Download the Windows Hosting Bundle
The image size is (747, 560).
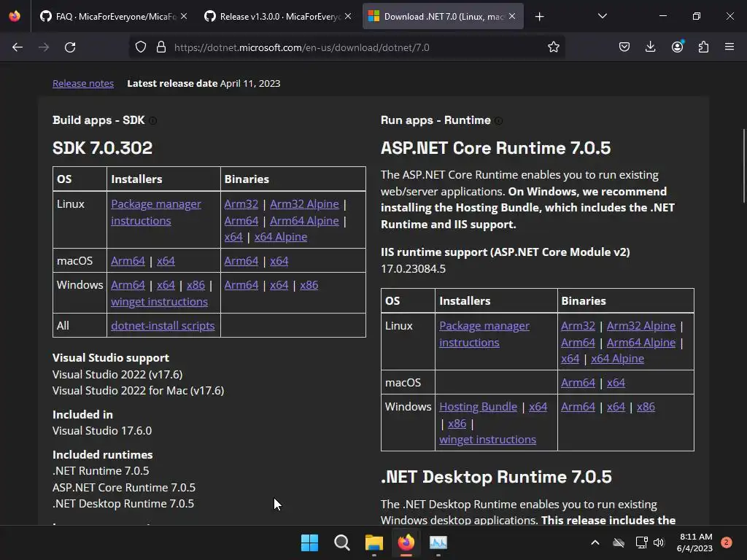tap(479, 407)
